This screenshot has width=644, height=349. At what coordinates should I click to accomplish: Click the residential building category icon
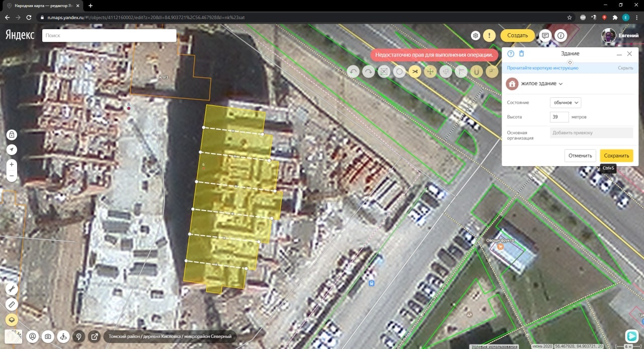512,84
